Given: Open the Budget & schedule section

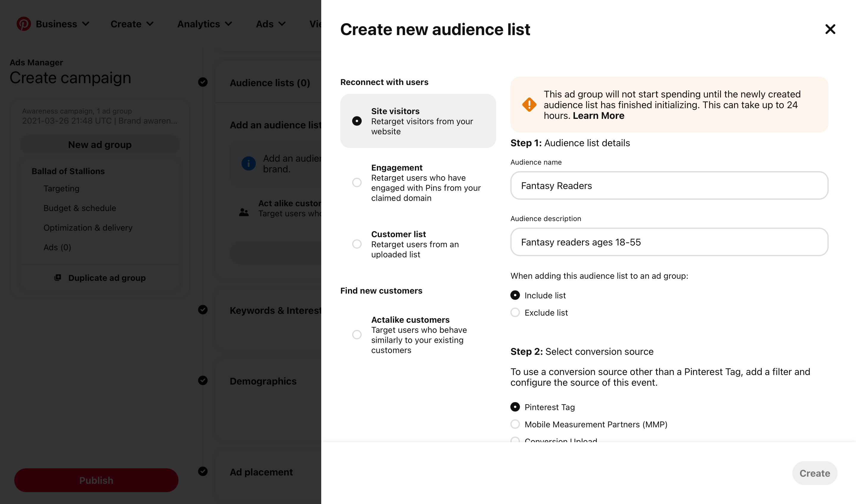Looking at the screenshot, I should (x=79, y=208).
